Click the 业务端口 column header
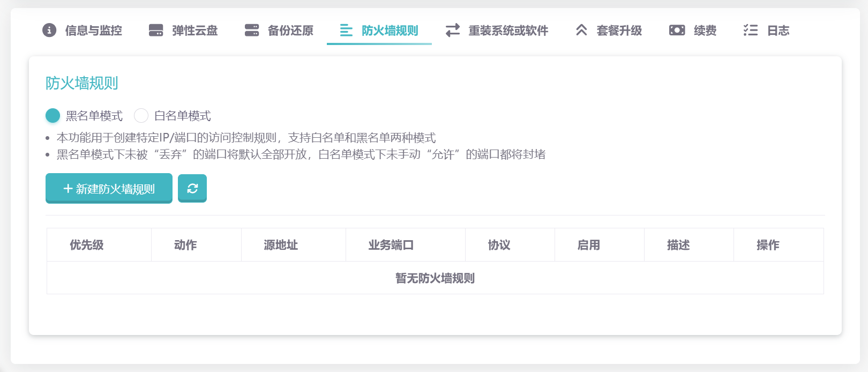Viewport: 868px width, 372px height. [391, 245]
